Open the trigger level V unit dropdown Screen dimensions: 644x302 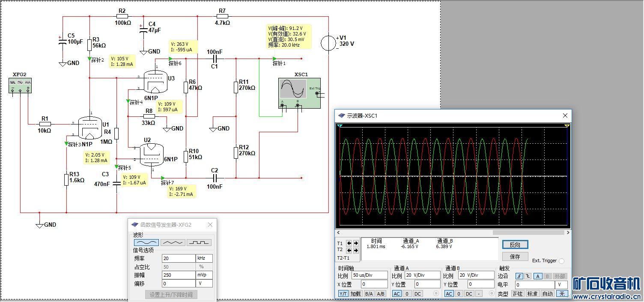(561, 285)
